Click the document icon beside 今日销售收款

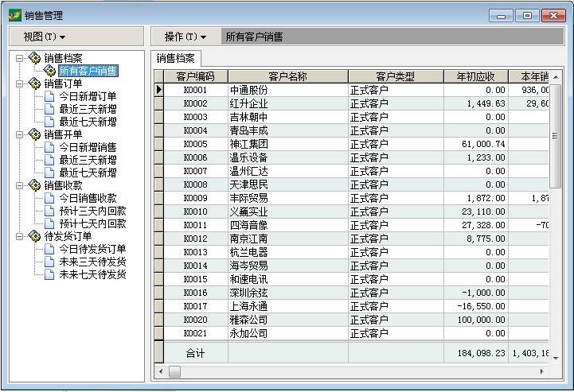(x=49, y=198)
